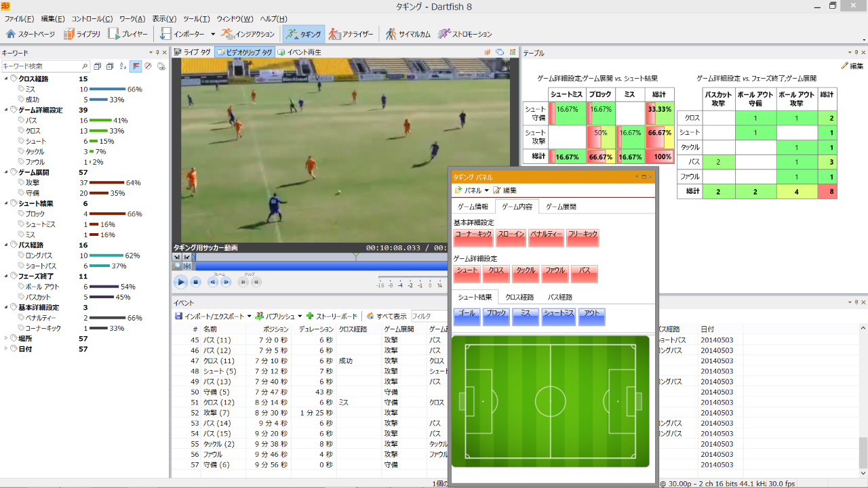Click the timeline zoom magnifier icon
The width and height of the screenshot is (868, 488).
coord(177,266)
